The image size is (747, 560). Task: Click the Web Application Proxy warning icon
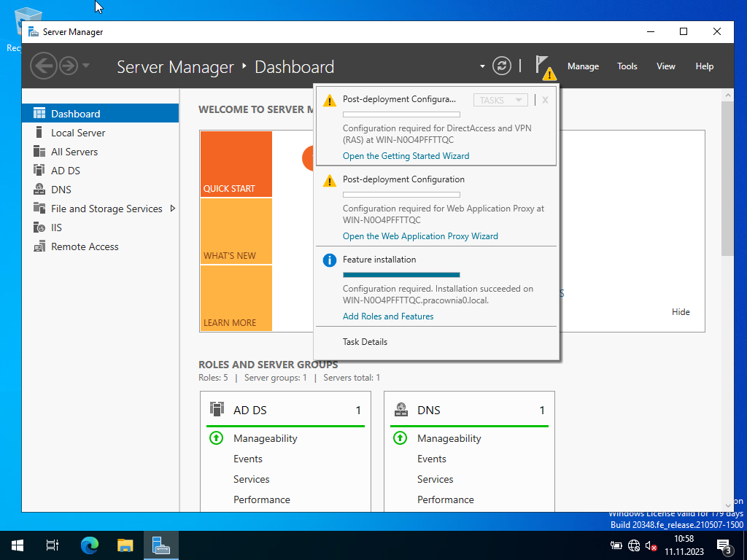click(x=329, y=181)
